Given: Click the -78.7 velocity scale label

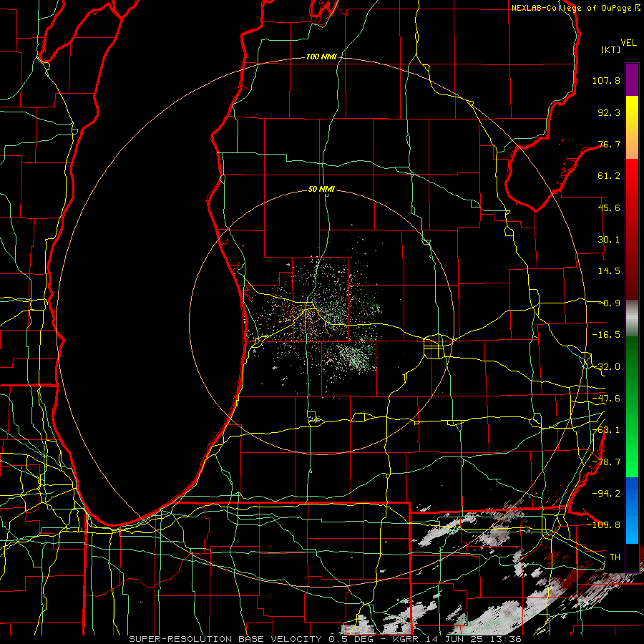Looking at the screenshot, I should pos(606,462).
